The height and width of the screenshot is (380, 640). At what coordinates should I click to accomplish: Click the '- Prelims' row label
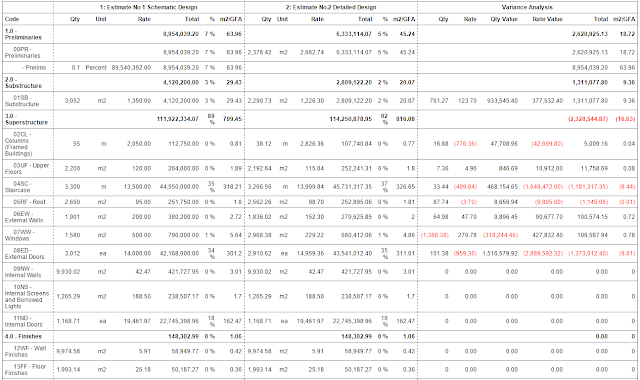coord(34,68)
